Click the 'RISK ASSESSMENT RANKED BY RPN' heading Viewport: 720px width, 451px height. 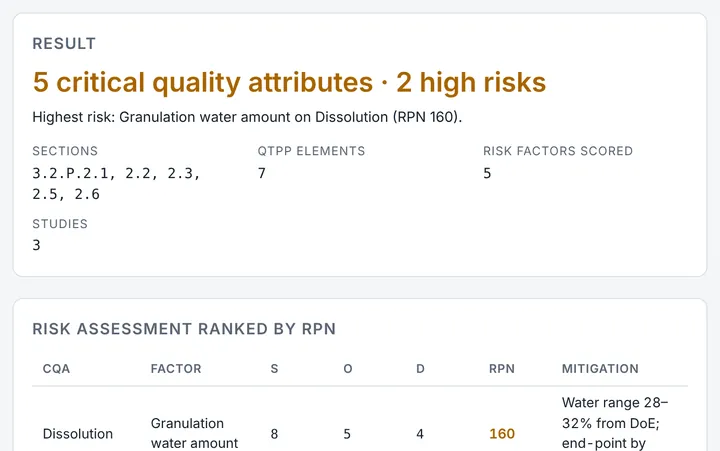click(x=184, y=329)
